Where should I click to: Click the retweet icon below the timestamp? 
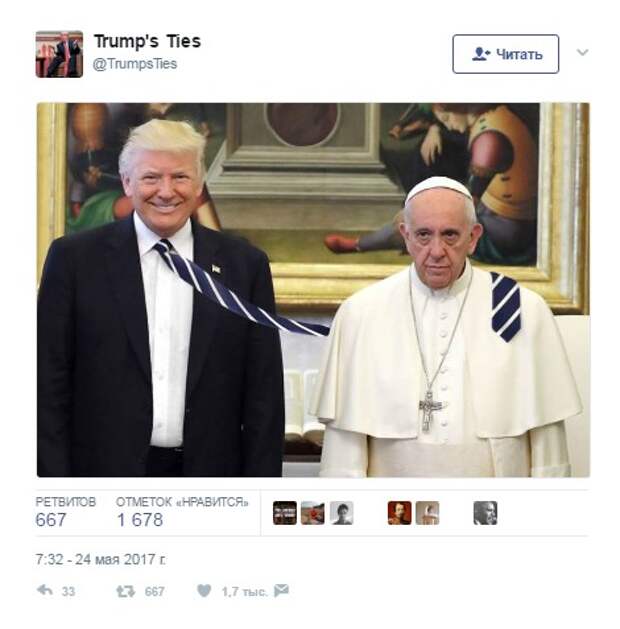click(x=125, y=591)
